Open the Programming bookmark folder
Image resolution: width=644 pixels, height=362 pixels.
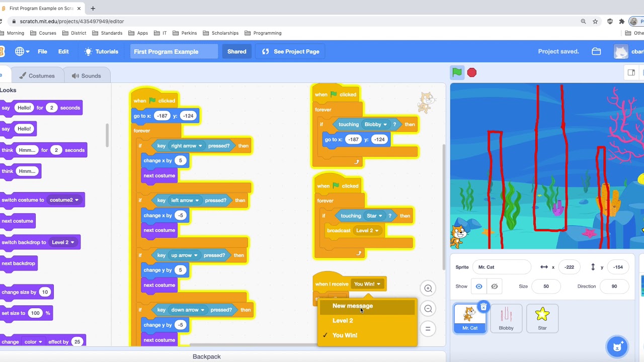coord(263,33)
